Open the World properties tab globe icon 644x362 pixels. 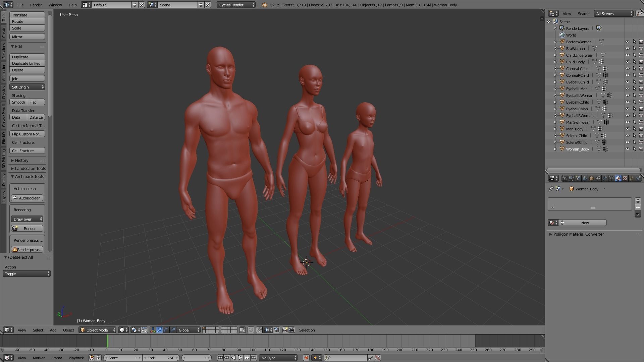click(x=585, y=178)
